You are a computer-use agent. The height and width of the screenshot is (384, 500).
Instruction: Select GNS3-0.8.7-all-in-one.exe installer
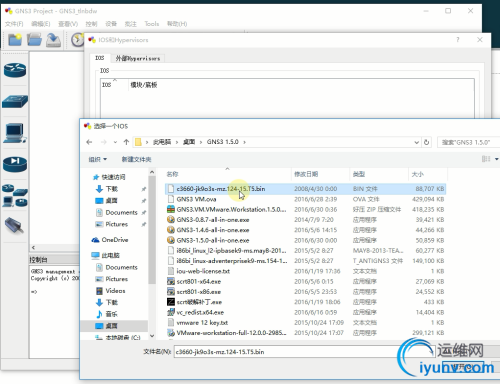213,220
